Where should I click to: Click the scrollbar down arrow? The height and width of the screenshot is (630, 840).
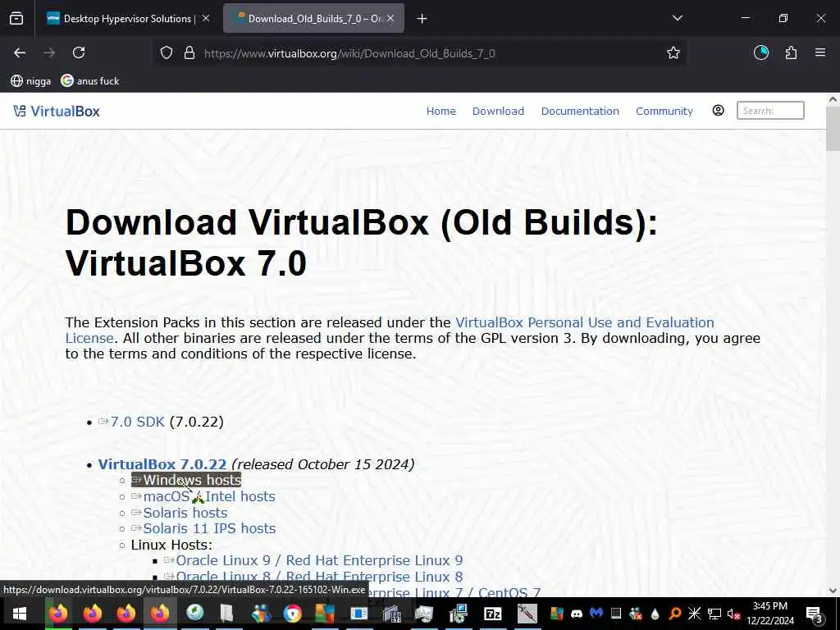point(833,591)
